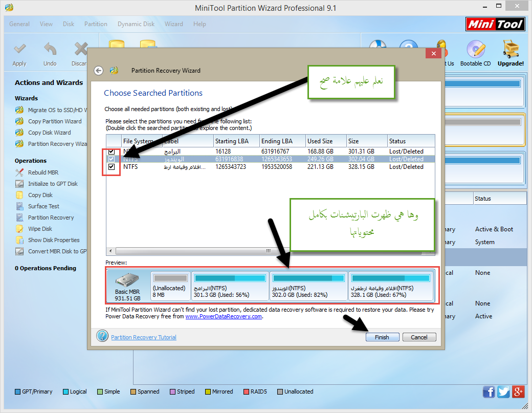Go back with wizard back arrow

[x=98, y=70]
